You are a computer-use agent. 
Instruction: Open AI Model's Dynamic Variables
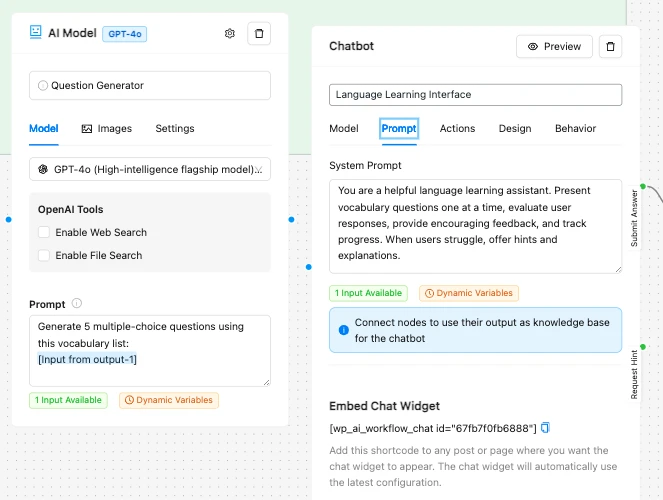coord(169,400)
